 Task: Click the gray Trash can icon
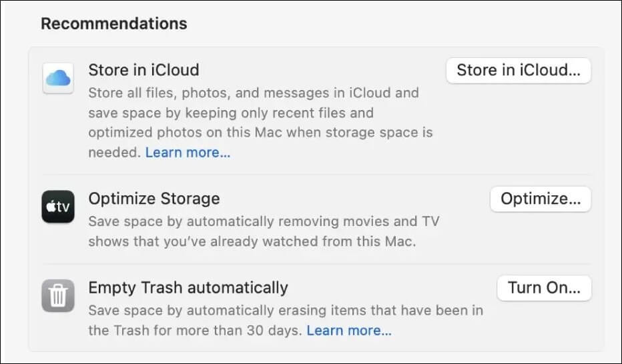[x=58, y=295]
